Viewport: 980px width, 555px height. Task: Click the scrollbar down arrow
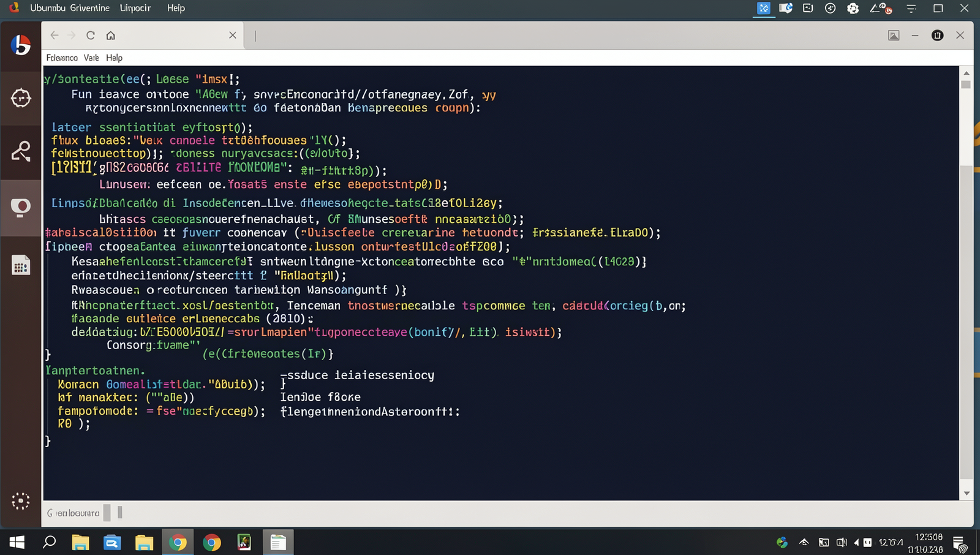pos(967,493)
